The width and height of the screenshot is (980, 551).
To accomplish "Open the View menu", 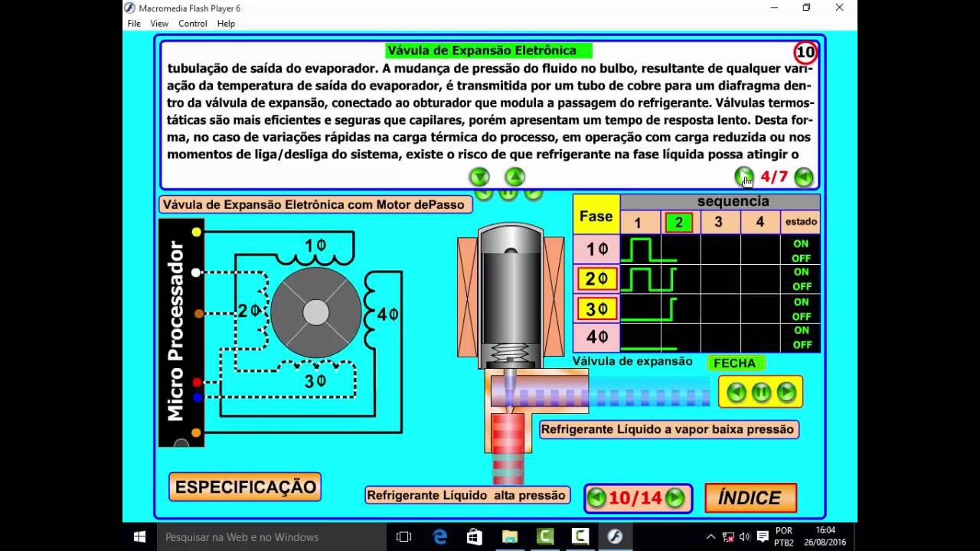I will [x=159, y=24].
